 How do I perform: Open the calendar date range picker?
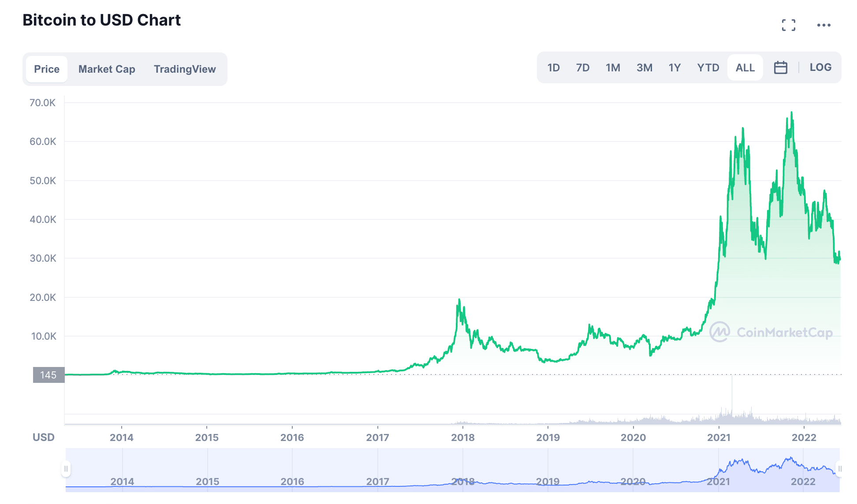(x=780, y=67)
